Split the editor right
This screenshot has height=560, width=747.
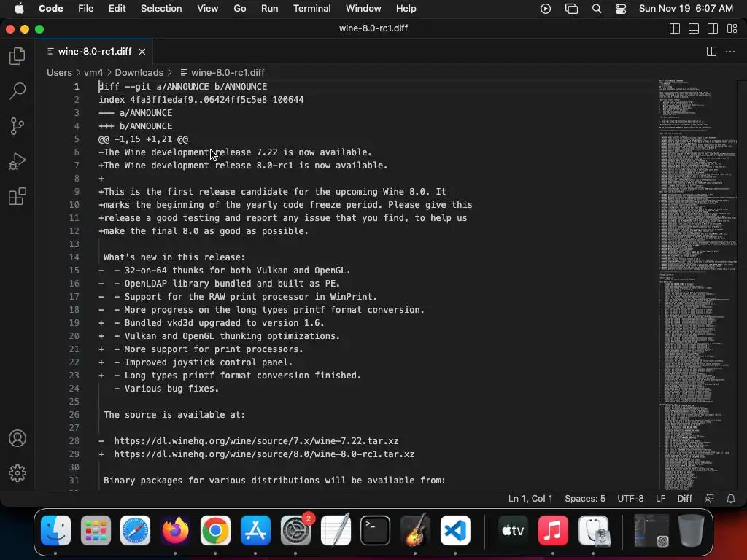click(711, 52)
